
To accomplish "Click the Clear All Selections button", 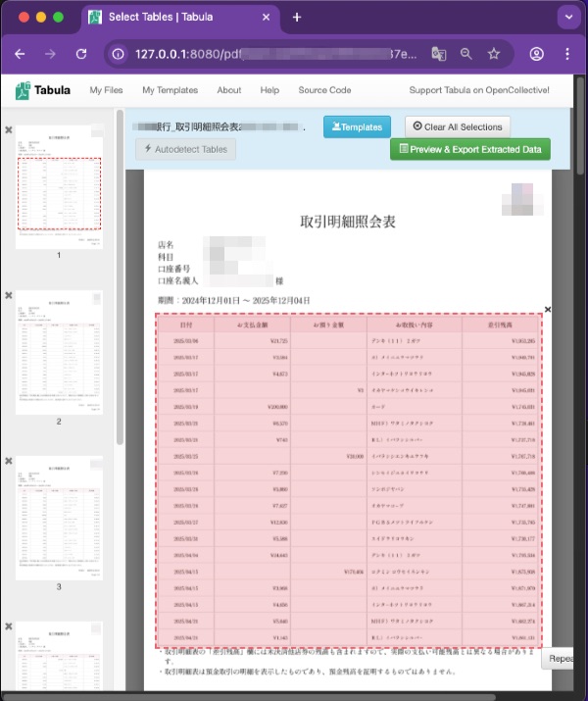I will pos(457,126).
